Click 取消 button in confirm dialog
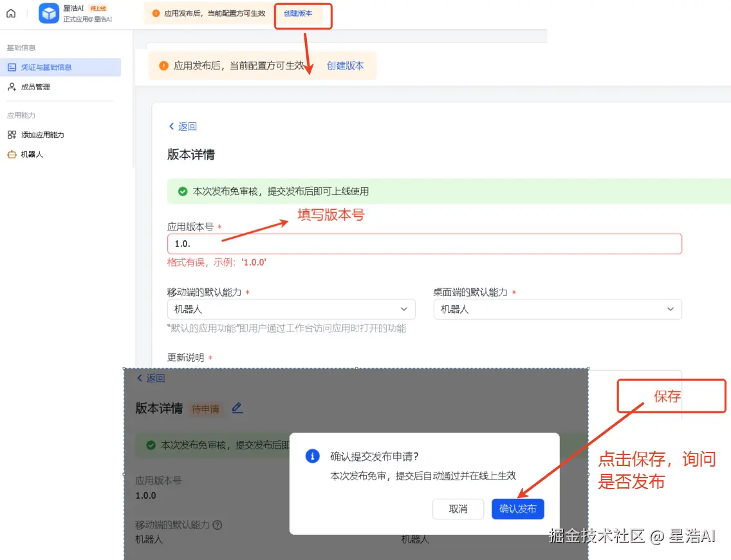This screenshot has height=560, width=731. (458, 509)
